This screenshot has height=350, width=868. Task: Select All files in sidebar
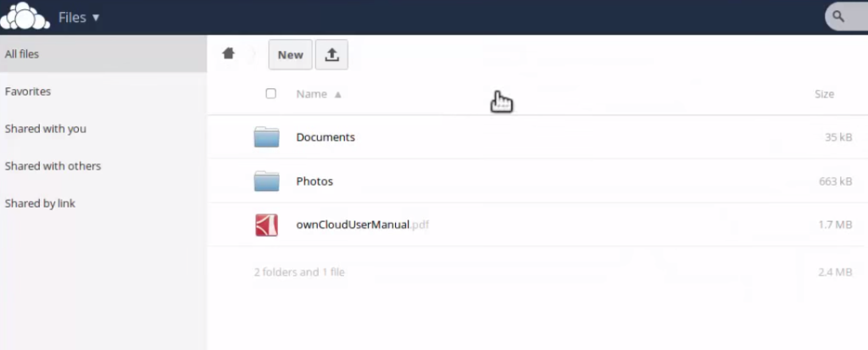pyautogui.click(x=103, y=53)
